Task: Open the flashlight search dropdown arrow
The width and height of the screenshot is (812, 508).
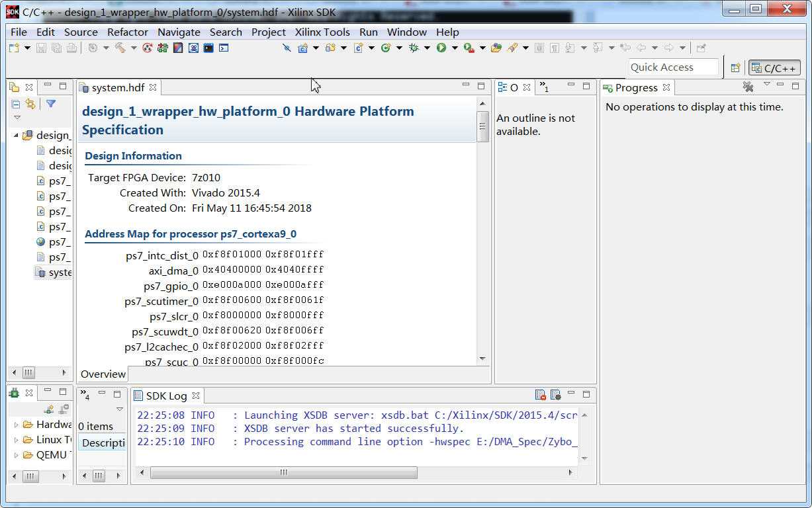Action: [x=525, y=48]
